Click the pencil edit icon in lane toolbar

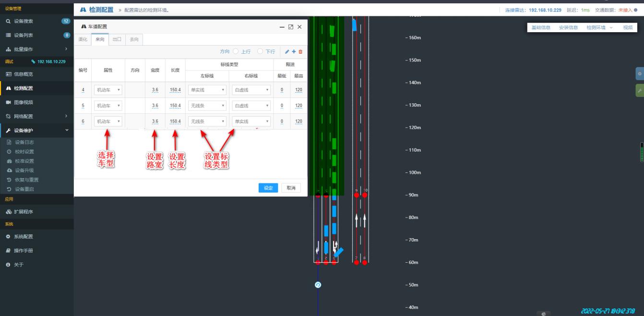point(287,51)
